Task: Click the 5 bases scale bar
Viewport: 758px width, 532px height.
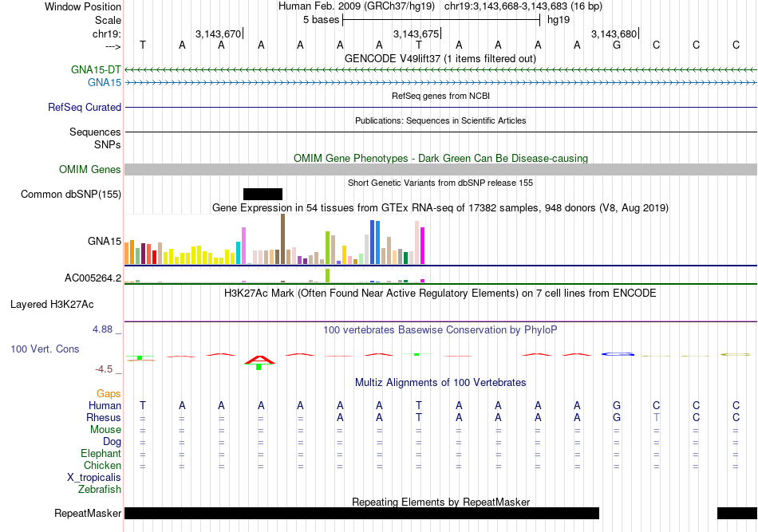Action: 441,20
